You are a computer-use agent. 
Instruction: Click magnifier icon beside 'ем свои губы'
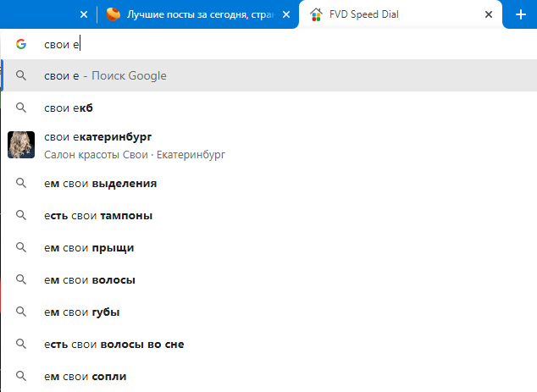(21, 312)
